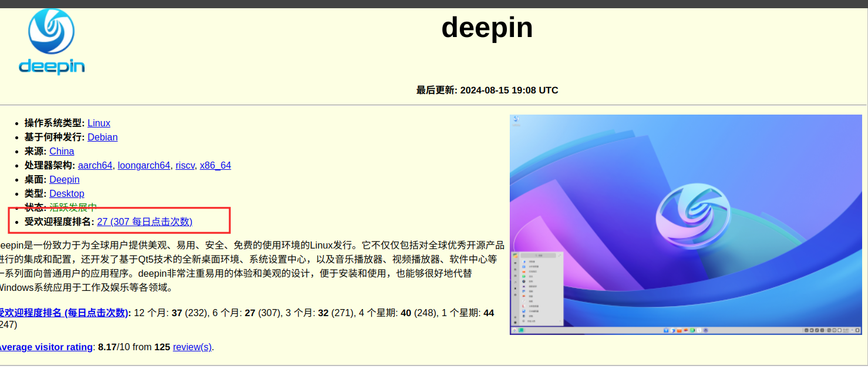Click the 操作系统类型 label
The height and width of the screenshot is (379, 868).
point(55,123)
